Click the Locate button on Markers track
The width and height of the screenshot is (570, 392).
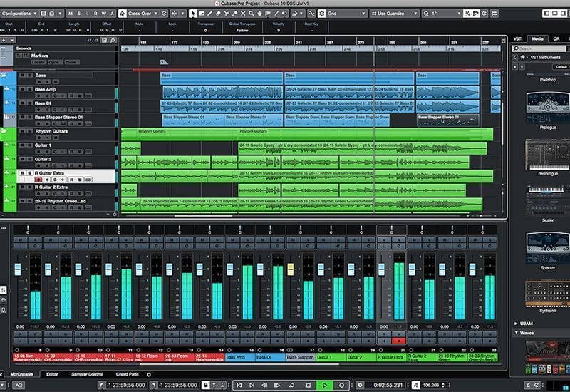(38, 63)
